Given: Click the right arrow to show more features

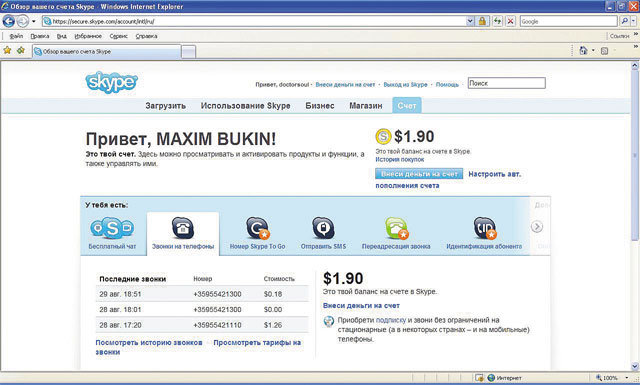Looking at the screenshot, I should pyautogui.click(x=537, y=227).
